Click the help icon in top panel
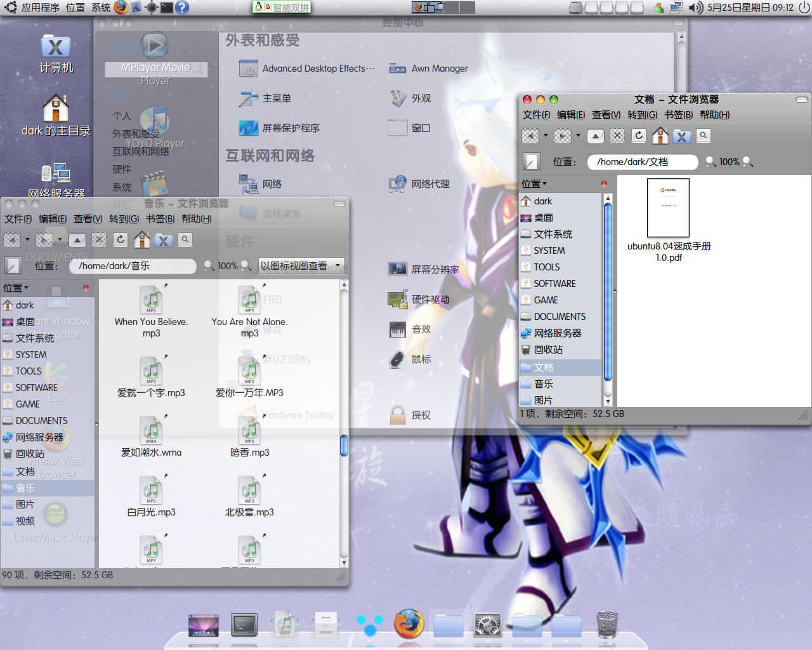The image size is (812, 650). (182, 8)
